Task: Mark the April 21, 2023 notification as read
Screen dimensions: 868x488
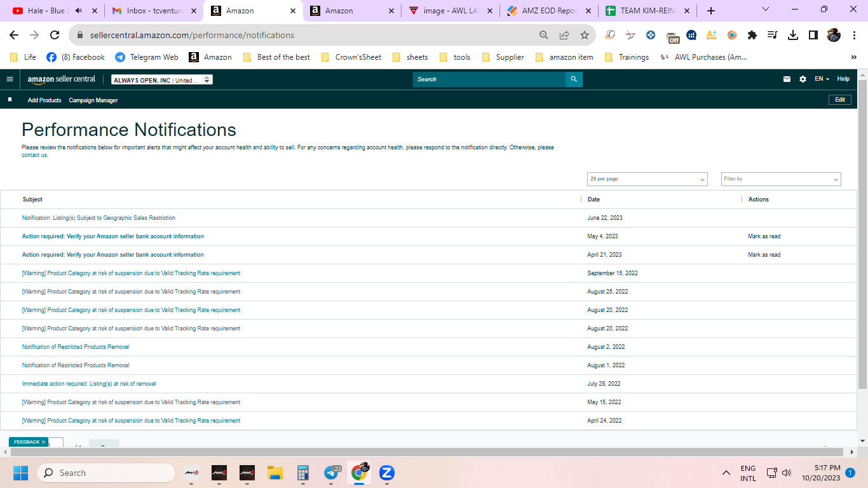Action: (764, 255)
